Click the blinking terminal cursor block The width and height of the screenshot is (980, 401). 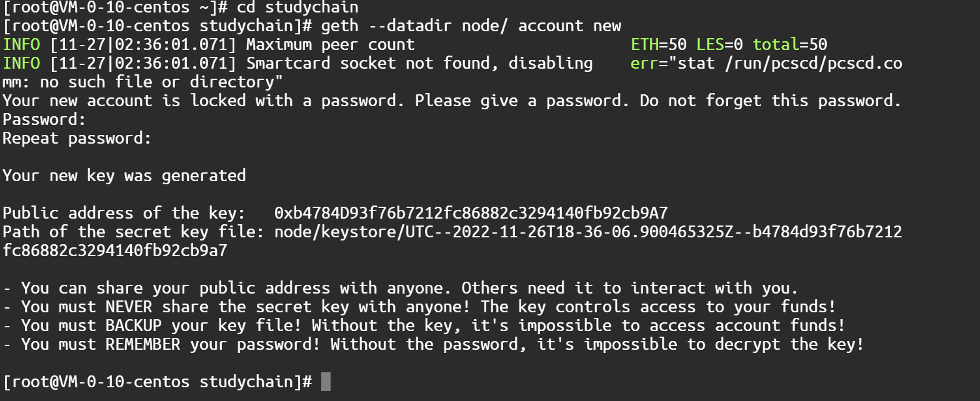325,382
